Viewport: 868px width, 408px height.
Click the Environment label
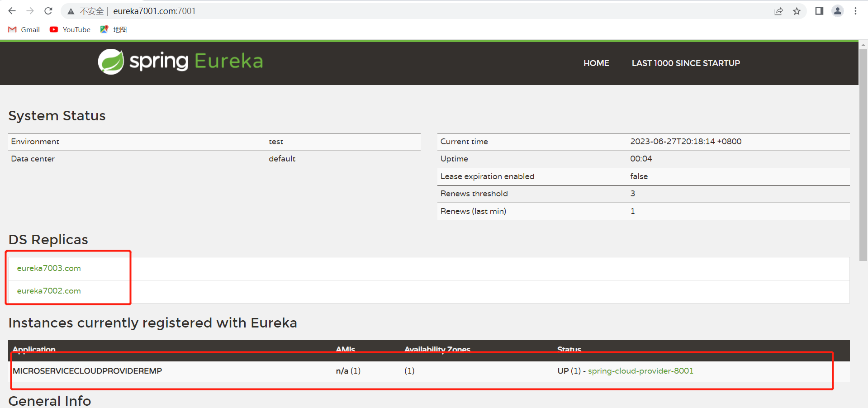35,142
